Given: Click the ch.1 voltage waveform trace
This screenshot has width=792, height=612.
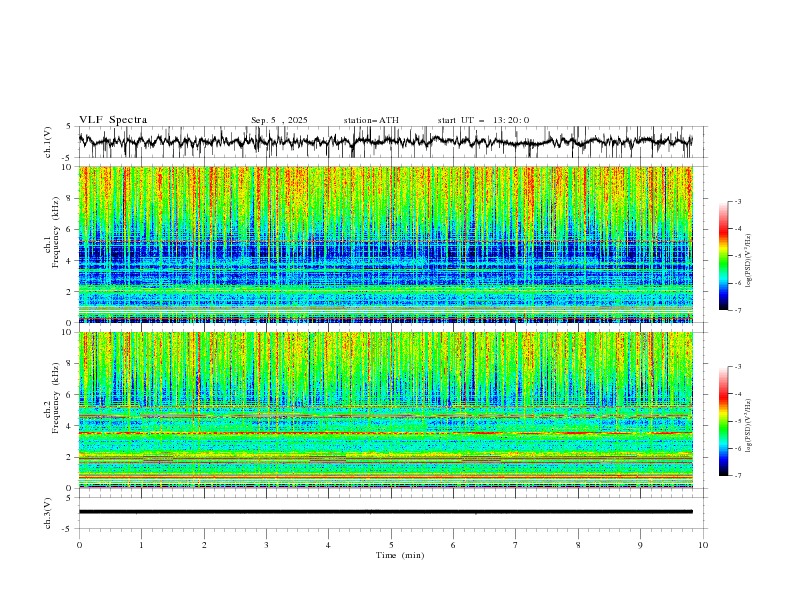Looking at the screenshot, I should 385,142.
